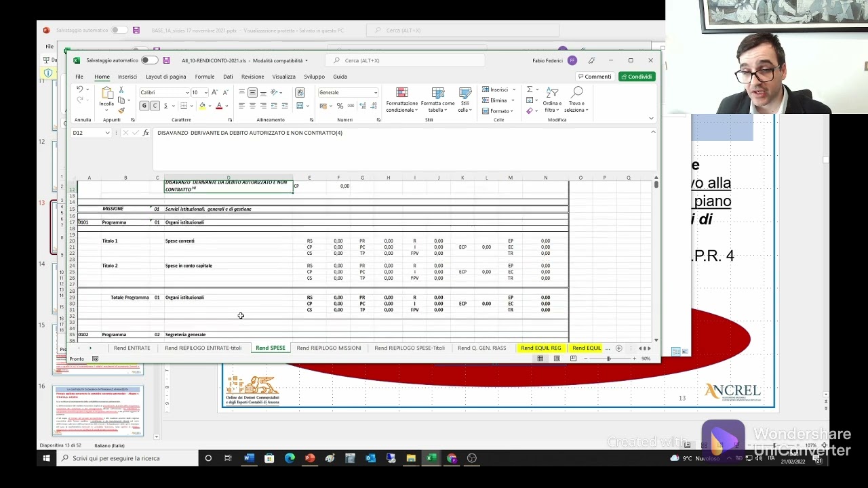The image size is (868, 488).
Task: Click the Name Box showing D12
Action: pos(91,133)
